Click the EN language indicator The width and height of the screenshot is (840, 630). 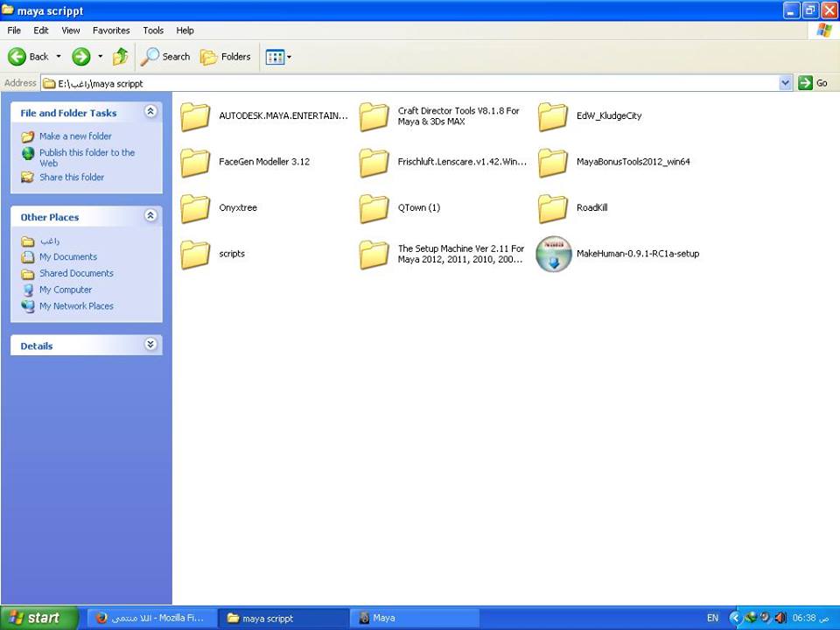(712, 619)
